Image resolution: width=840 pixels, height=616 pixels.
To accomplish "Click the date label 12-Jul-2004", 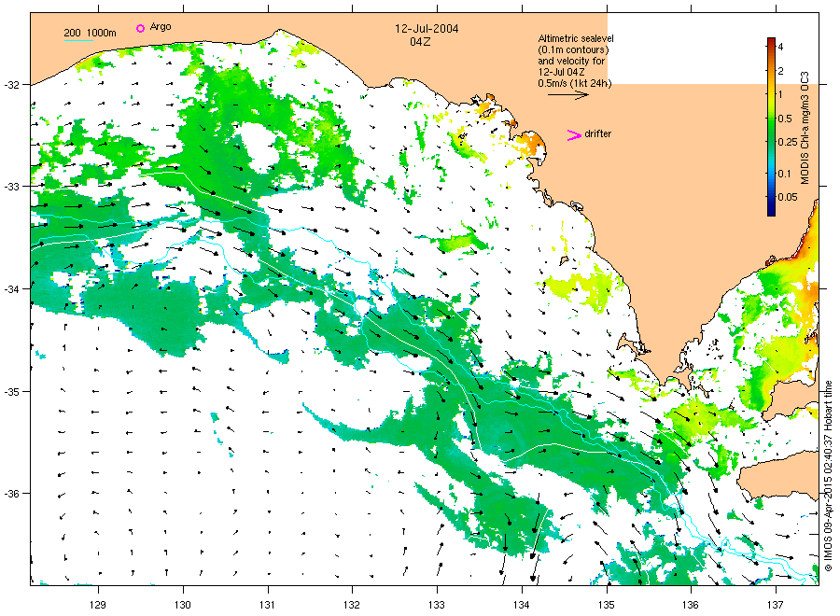I will coord(427,29).
